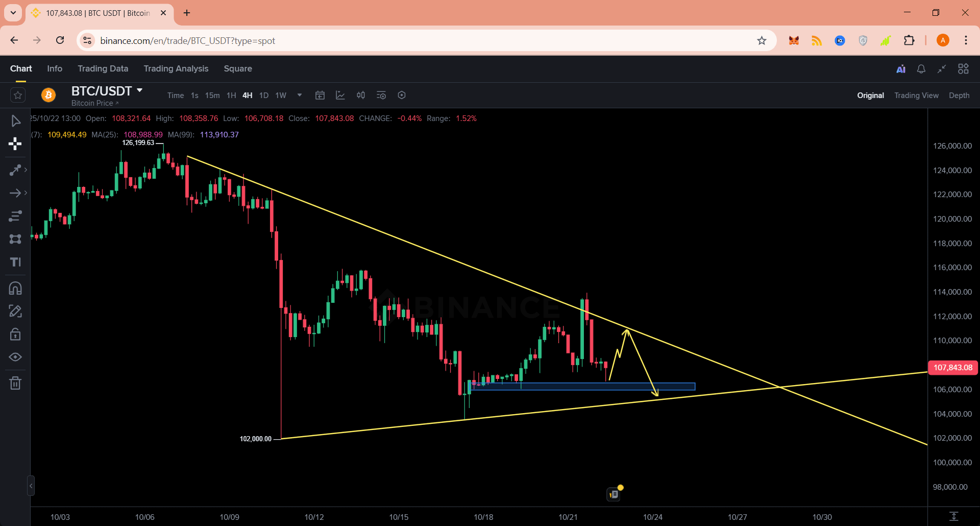980x526 pixels.
Task: Open the Chart tab
Action: pos(21,68)
